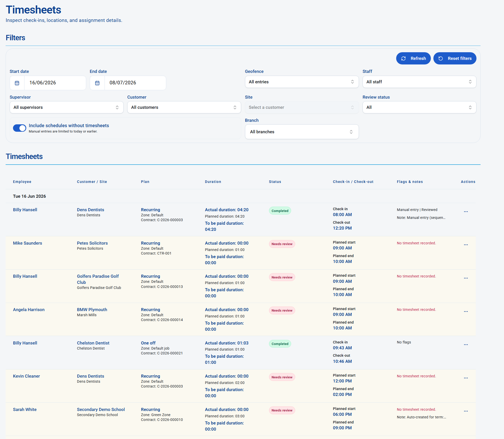The image size is (504, 439).
Task: Click Needs review badge for Mike Saunders
Action: (282, 244)
